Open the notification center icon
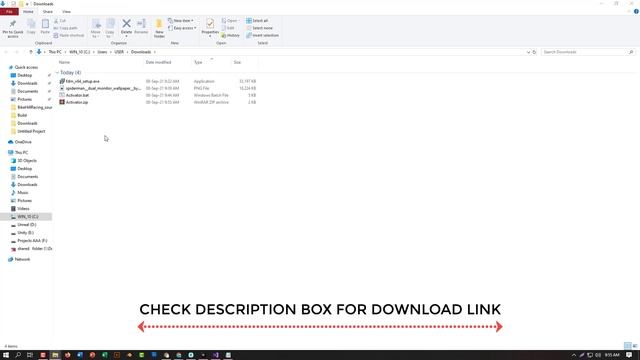The height and width of the screenshot is (360, 640). 629,355
